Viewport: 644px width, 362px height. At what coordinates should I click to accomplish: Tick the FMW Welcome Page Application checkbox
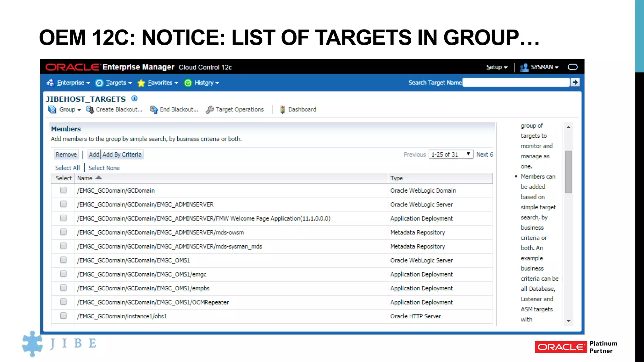(x=63, y=218)
